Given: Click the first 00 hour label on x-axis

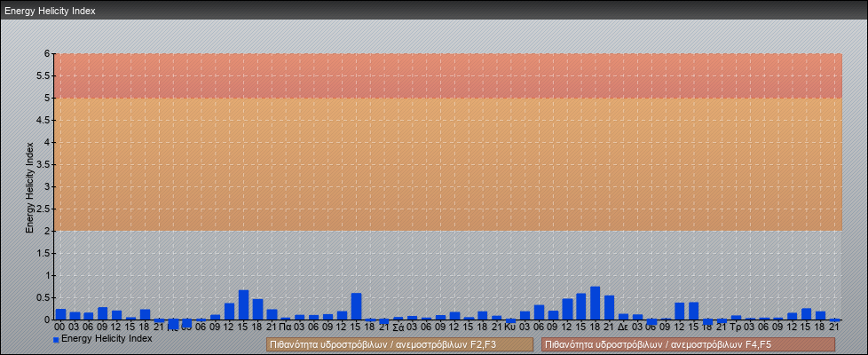Looking at the screenshot, I should pos(60,327).
